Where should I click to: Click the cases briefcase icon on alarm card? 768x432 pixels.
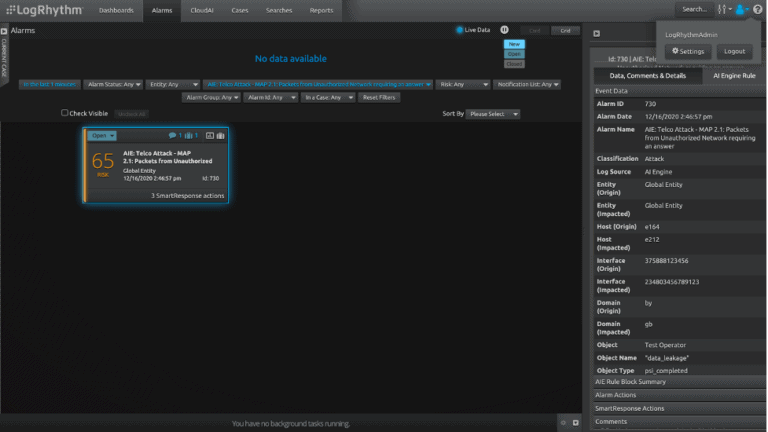[220, 135]
